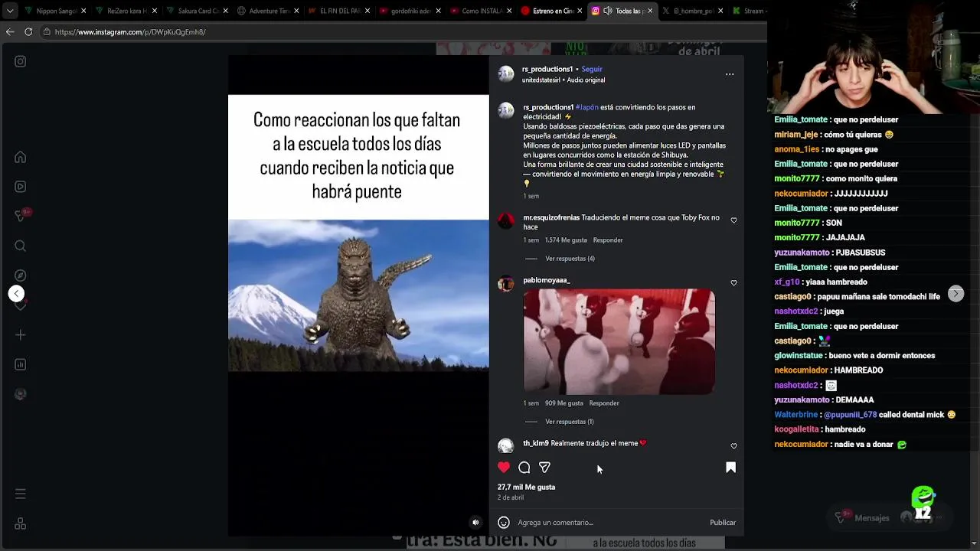Open direct messages icon with red badge
Viewport: 980px width, 551px height.
21,216
